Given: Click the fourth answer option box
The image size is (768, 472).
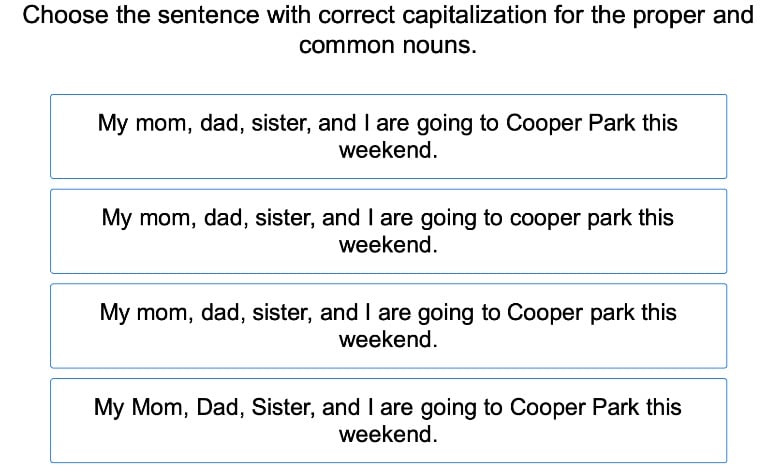Looking at the screenshot, I should [388, 420].
